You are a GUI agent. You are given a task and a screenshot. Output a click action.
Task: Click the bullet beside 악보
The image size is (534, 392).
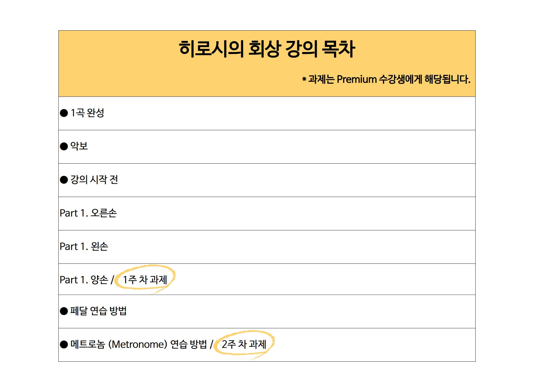[x=64, y=146]
